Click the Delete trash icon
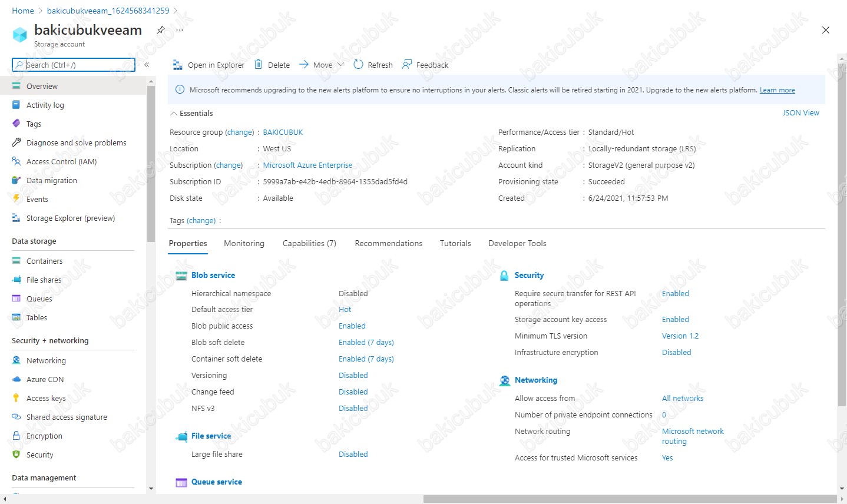The image size is (847, 504). tap(258, 65)
